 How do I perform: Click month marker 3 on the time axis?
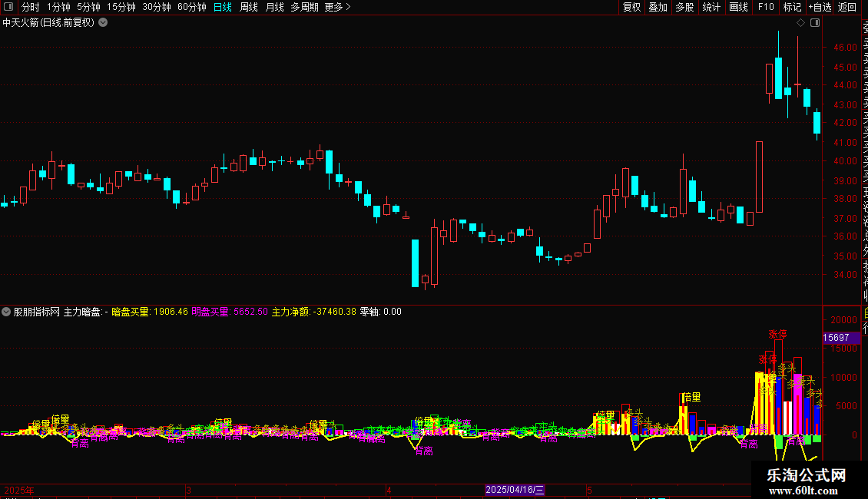(x=189, y=490)
